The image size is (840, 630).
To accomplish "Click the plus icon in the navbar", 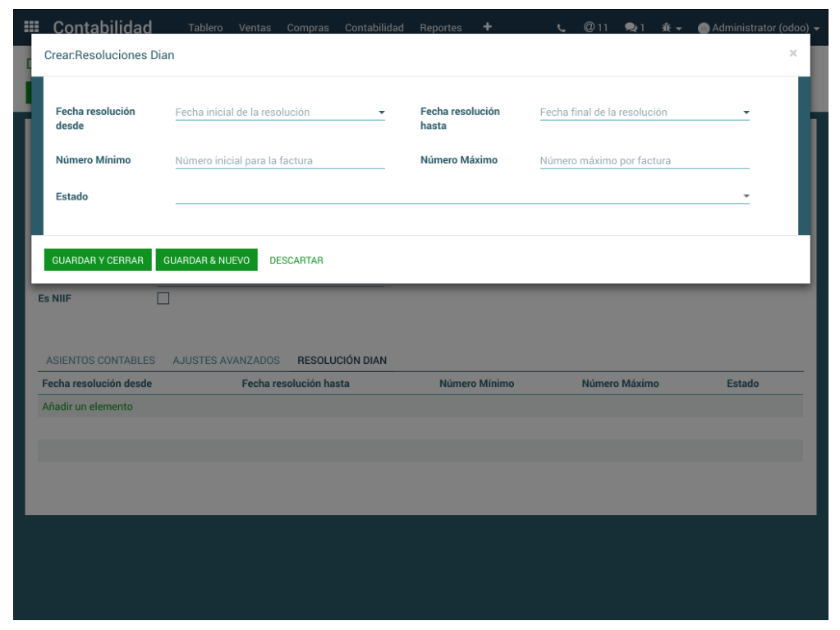I will coord(487,27).
